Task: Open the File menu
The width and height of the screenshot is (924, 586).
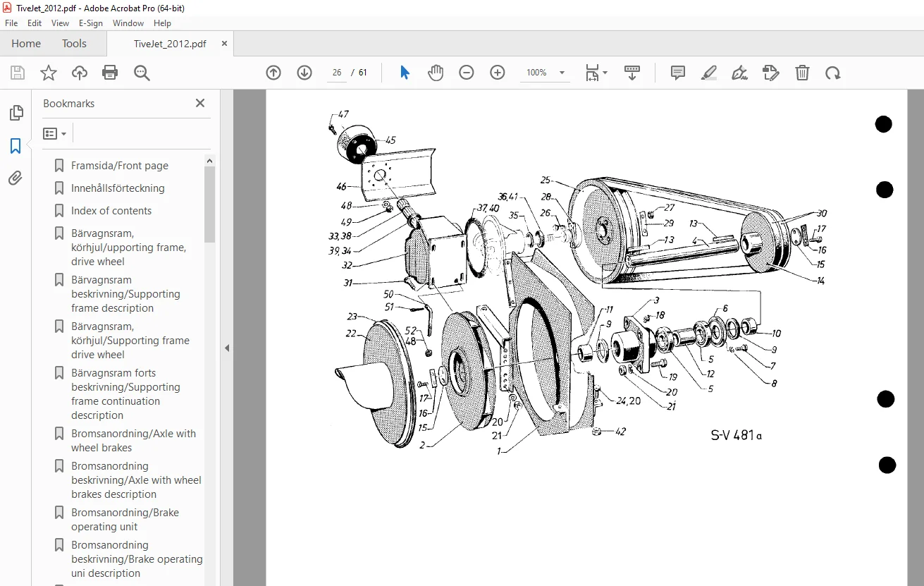Action: [x=11, y=23]
